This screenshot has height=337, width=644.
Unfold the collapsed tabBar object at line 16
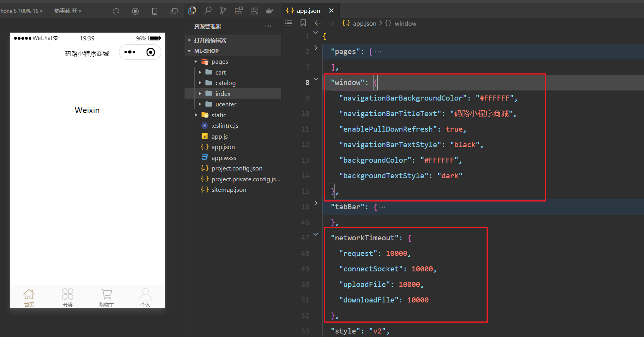tap(316, 203)
